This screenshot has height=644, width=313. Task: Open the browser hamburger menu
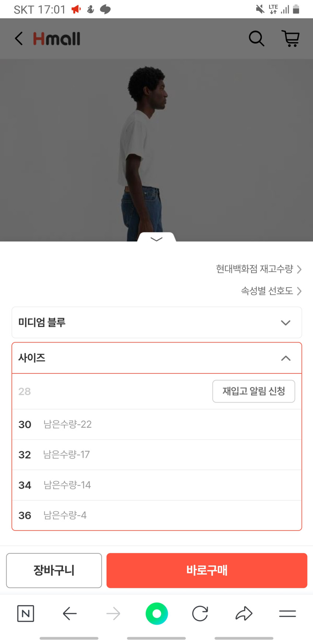tap(287, 613)
